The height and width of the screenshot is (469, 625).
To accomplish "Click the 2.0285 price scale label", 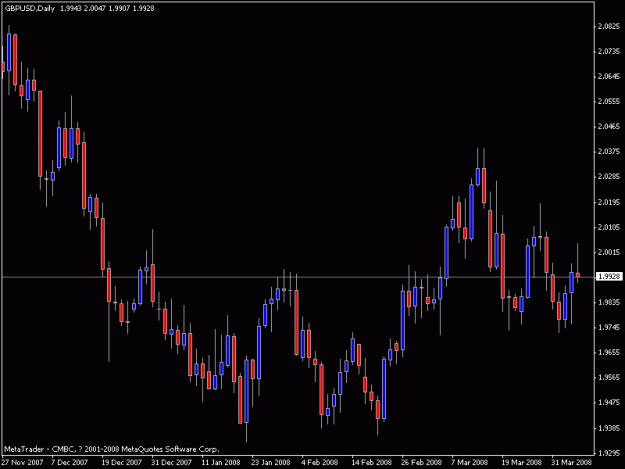I will (609, 176).
